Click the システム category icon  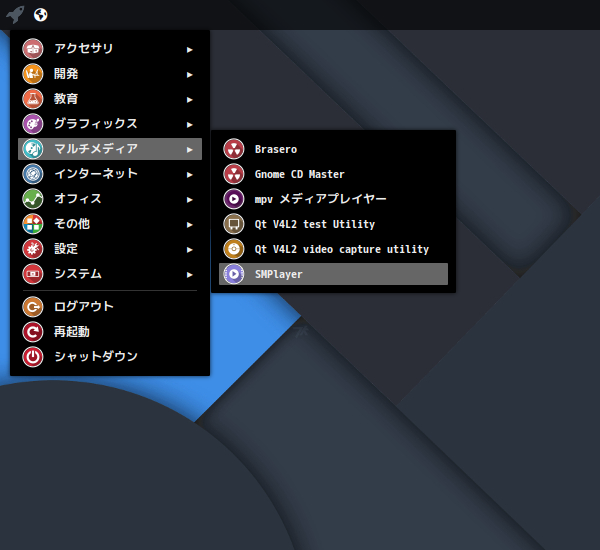click(x=33, y=274)
